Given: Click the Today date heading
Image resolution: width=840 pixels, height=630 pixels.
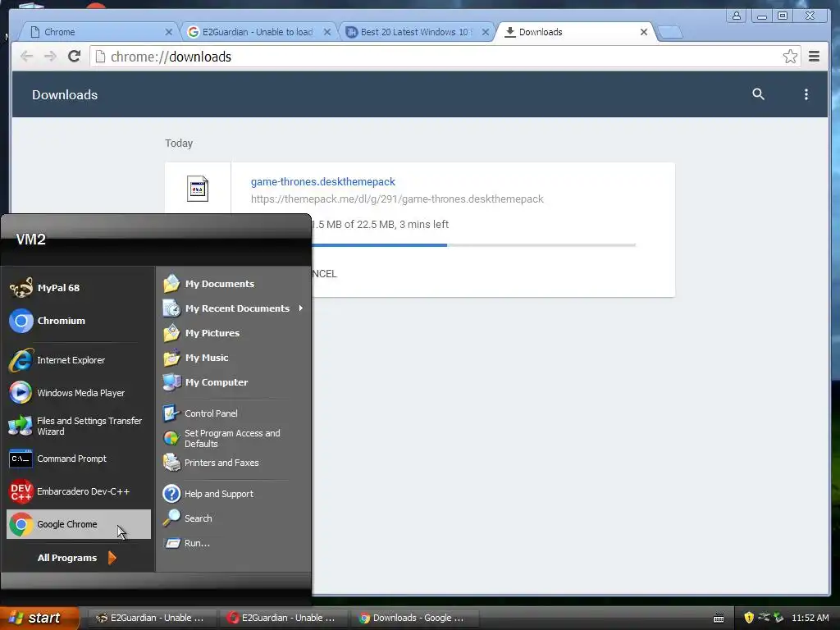Looking at the screenshot, I should coord(179,143).
